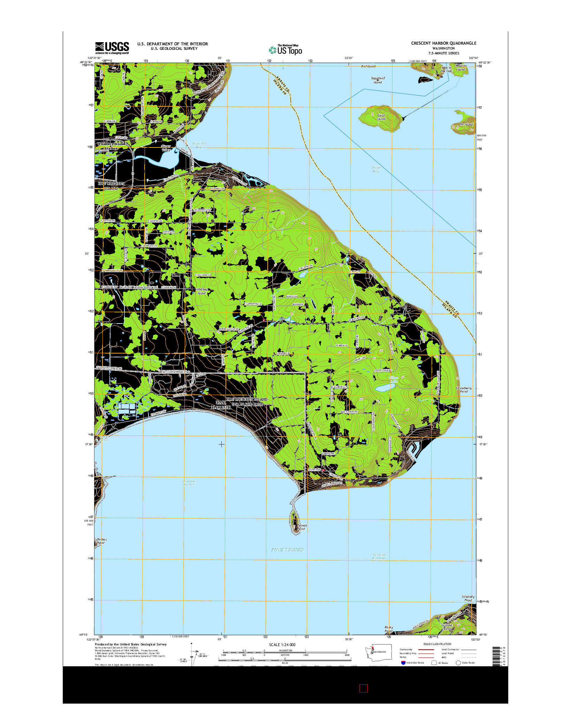The width and height of the screenshot is (571, 728).
Task: Click the Interstate Route shield symbol
Action: 403,663
